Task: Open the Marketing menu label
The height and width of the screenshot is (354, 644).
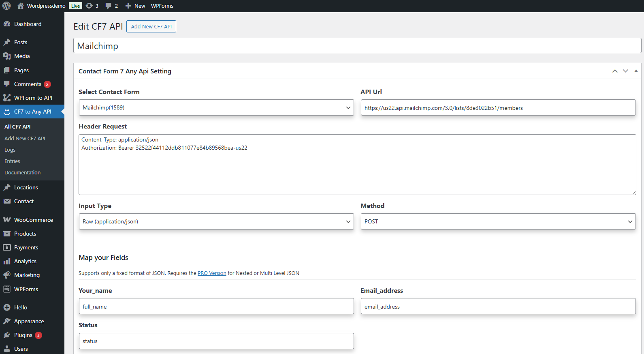Action: click(27, 275)
